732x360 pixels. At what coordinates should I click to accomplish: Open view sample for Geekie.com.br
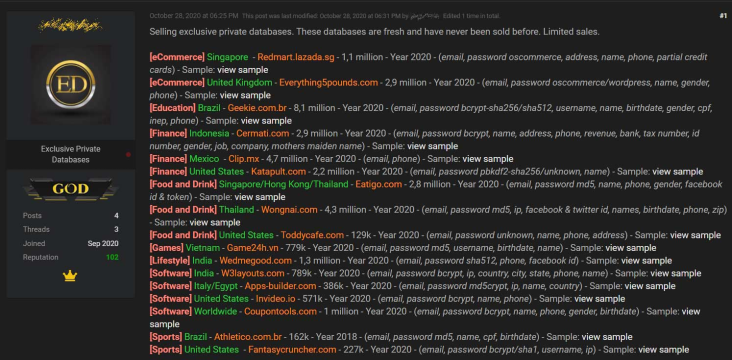(x=266, y=120)
